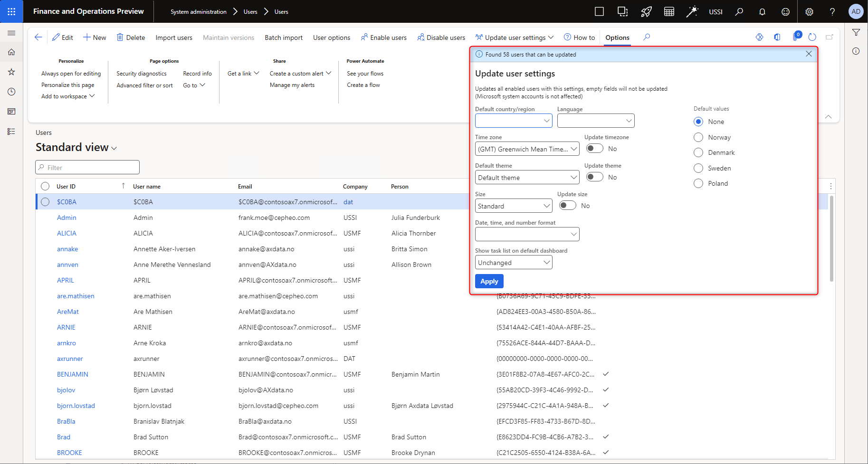Open the filter pane funnel icon
868x464 pixels.
856,33
